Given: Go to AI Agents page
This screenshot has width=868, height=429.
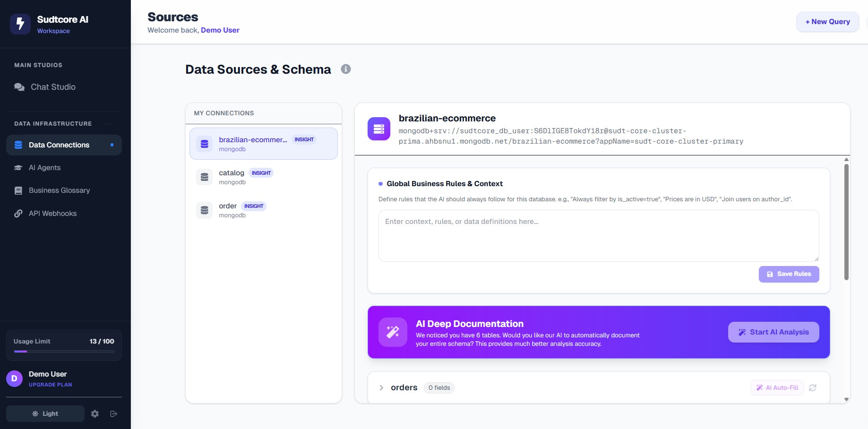Looking at the screenshot, I should tap(44, 168).
